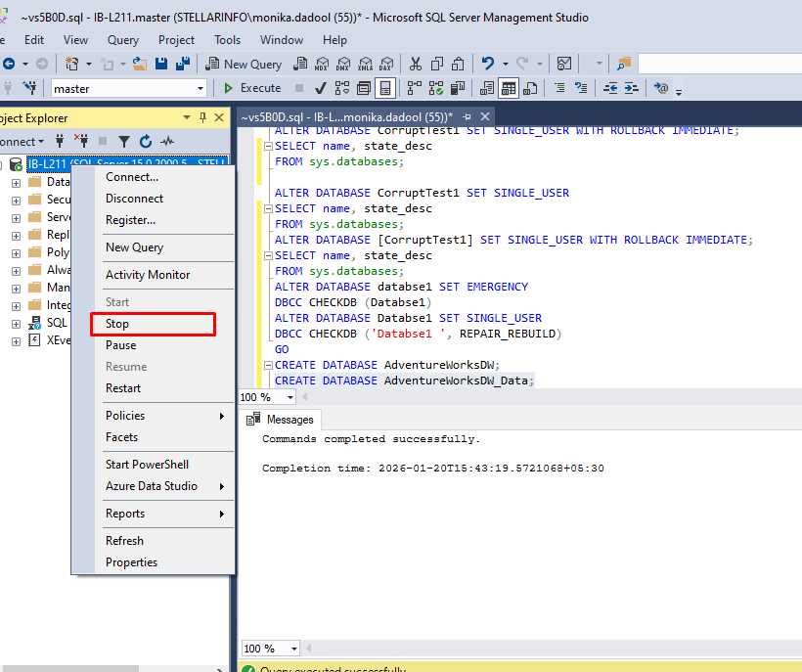Click the Increase Indent icon

click(x=629, y=87)
